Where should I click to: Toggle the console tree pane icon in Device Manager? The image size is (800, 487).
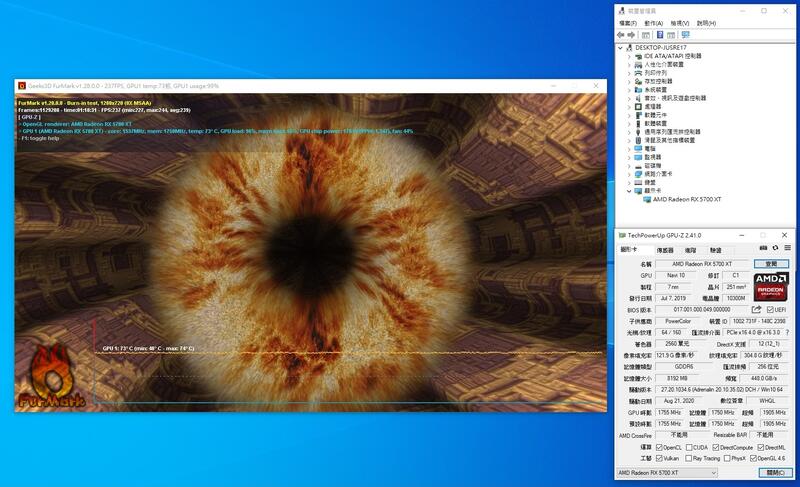[x=646, y=35]
